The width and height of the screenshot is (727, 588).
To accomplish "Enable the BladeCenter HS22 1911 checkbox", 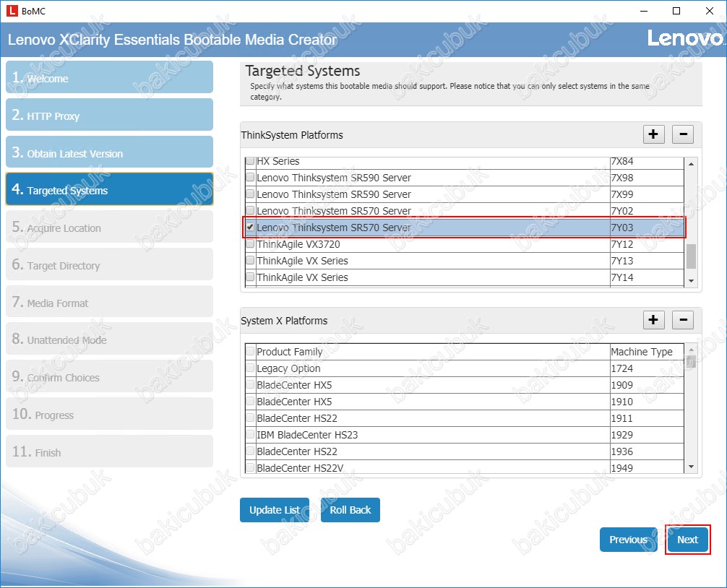I will click(x=250, y=418).
